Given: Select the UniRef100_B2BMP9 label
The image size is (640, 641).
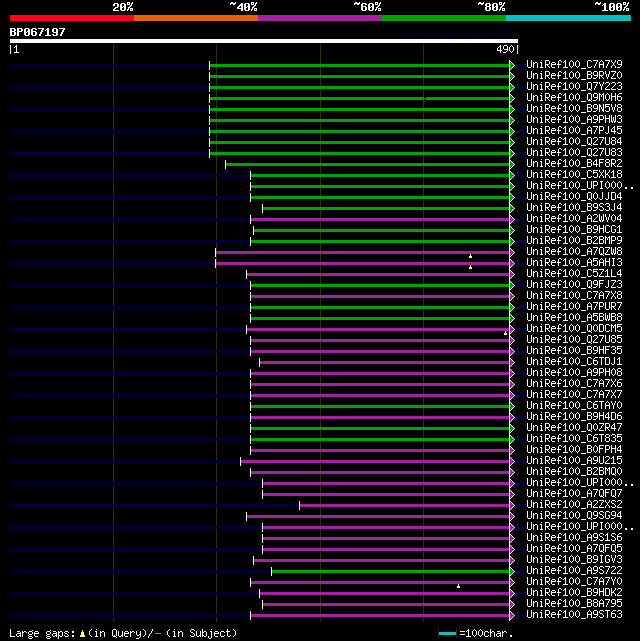Looking at the screenshot, I should [574, 241].
